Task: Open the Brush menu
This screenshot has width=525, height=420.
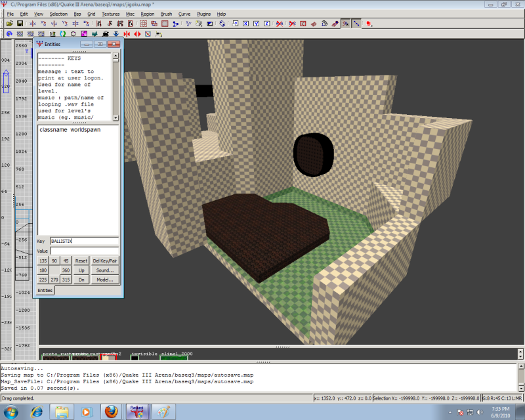Action: point(167,14)
